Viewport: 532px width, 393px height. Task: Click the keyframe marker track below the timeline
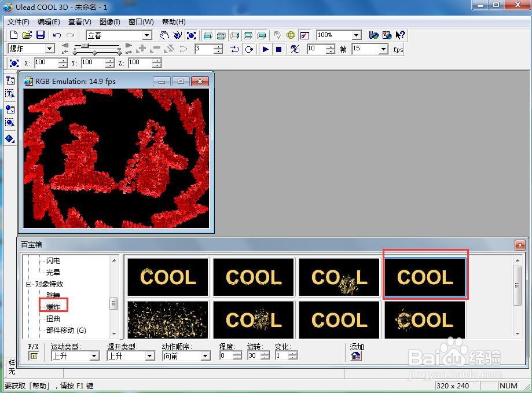click(x=97, y=52)
